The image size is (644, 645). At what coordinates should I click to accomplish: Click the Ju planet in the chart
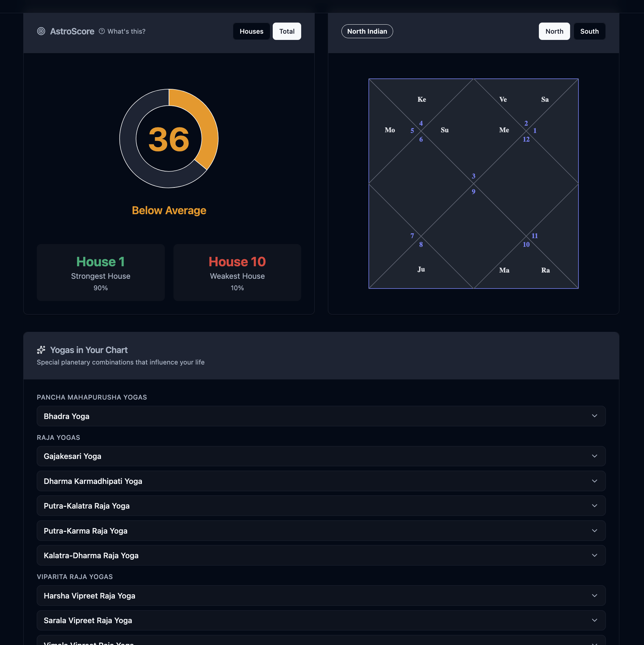421,269
